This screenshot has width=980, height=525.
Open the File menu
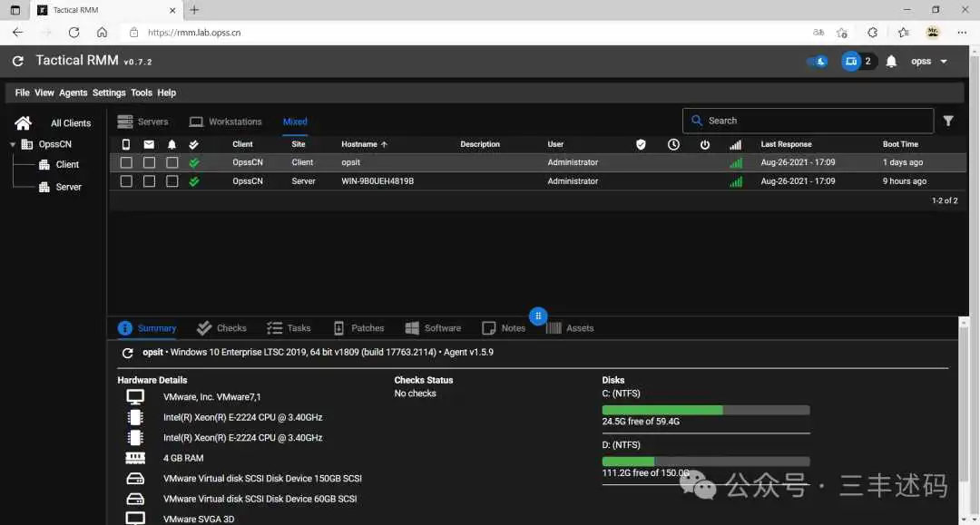click(23, 92)
